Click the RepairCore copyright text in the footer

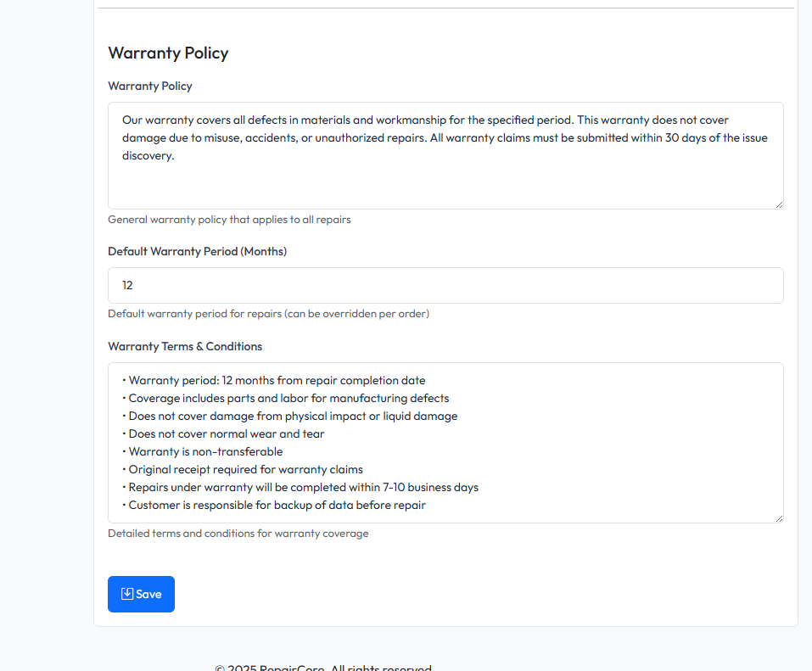click(322, 667)
